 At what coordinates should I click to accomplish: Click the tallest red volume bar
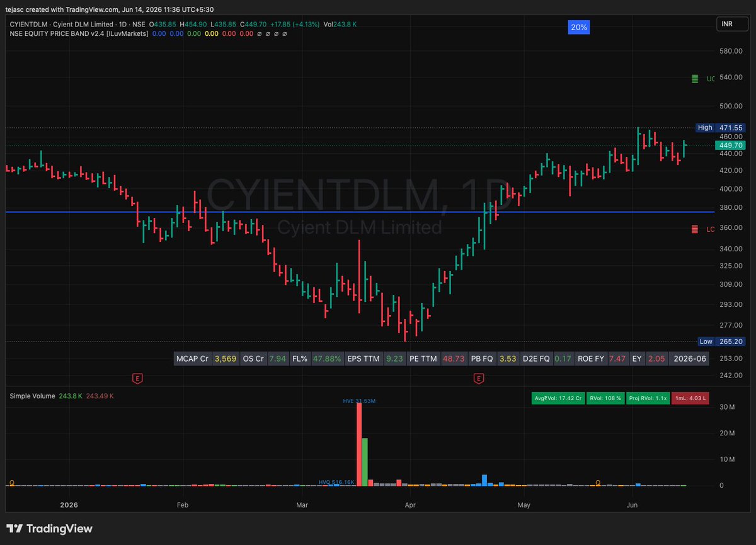(x=359, y=444)
